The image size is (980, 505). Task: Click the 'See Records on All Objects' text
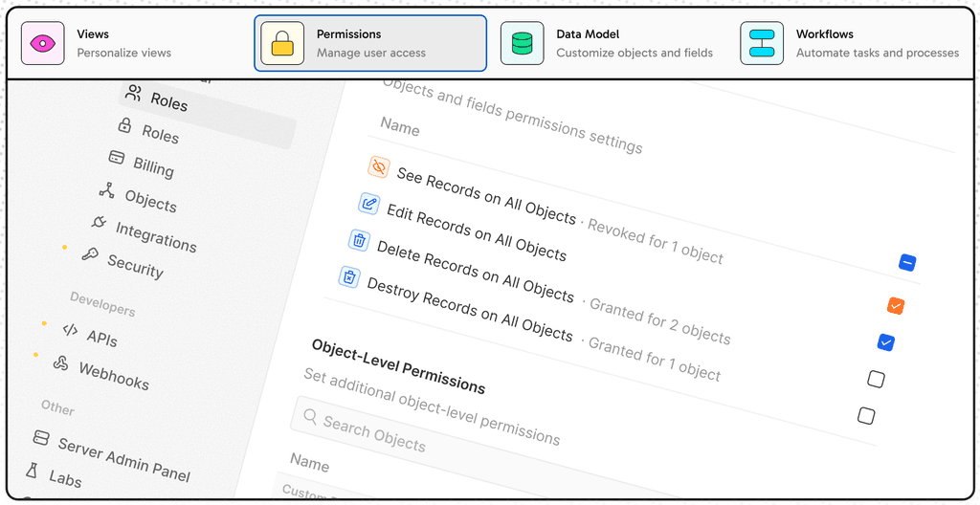click(486, 196)
